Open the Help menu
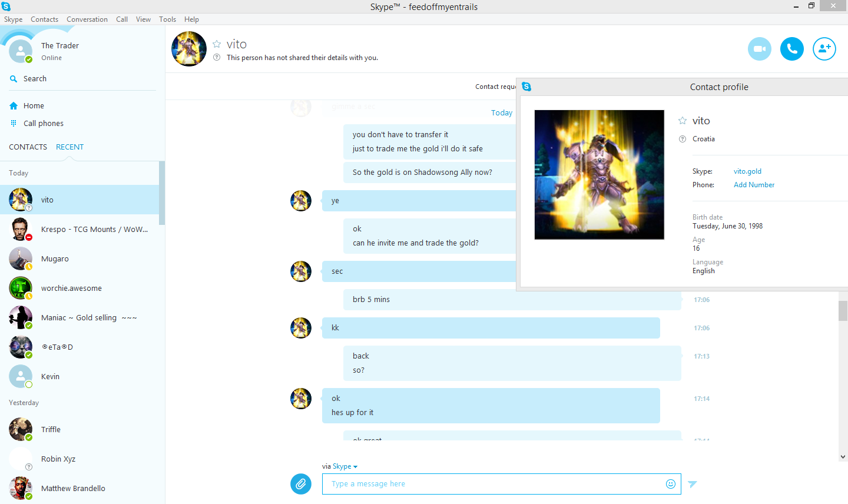This screenshot has width=848, height=504. coord(191,19)
